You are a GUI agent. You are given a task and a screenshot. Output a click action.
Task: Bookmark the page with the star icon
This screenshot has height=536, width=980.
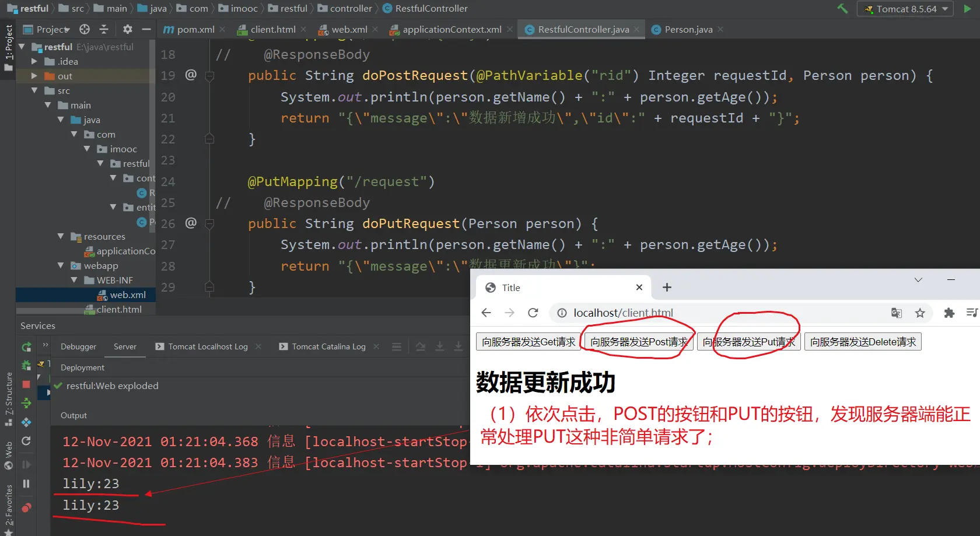pyautogui.click(x=920, y=313)
